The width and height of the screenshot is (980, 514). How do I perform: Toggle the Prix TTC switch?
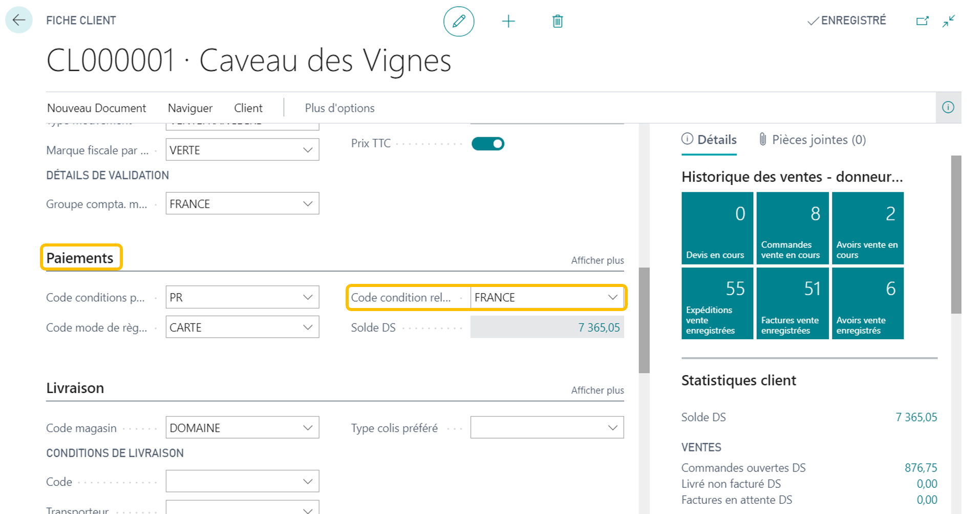(487, 143)
